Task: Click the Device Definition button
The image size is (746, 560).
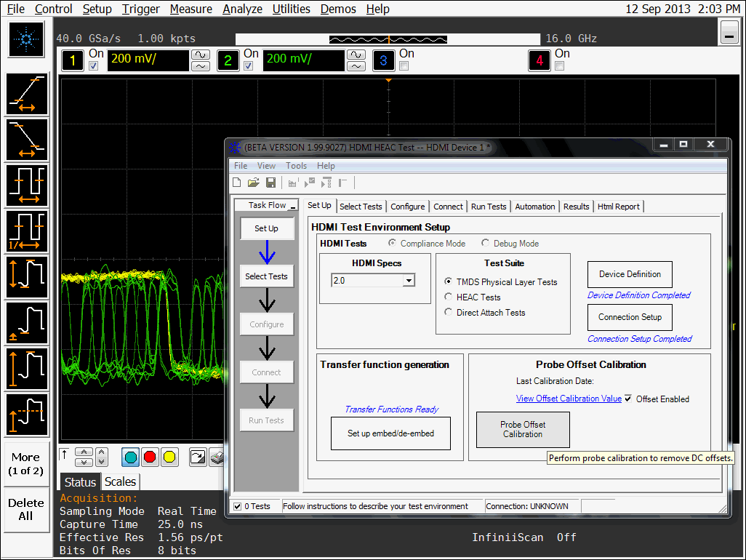Action: (630, 274)
